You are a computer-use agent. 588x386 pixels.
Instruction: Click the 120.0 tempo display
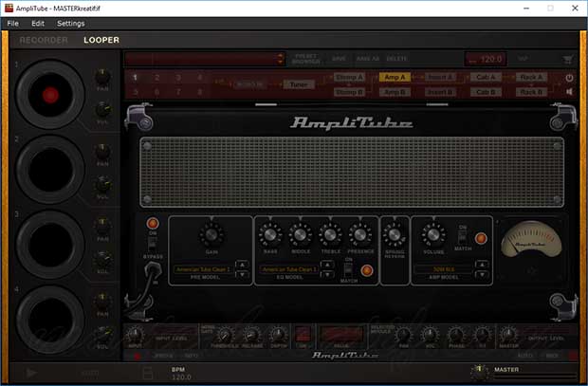486,59
